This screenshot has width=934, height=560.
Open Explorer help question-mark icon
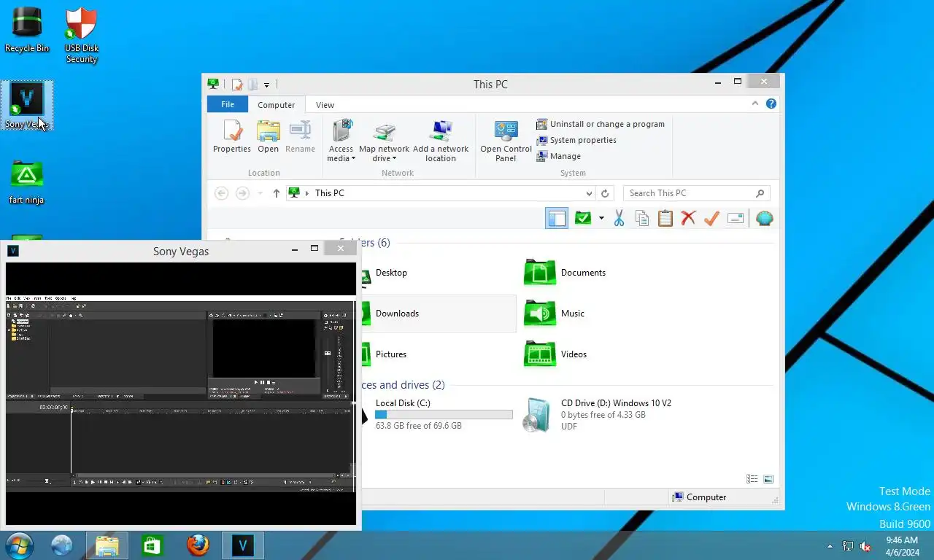tap(771, 104)
